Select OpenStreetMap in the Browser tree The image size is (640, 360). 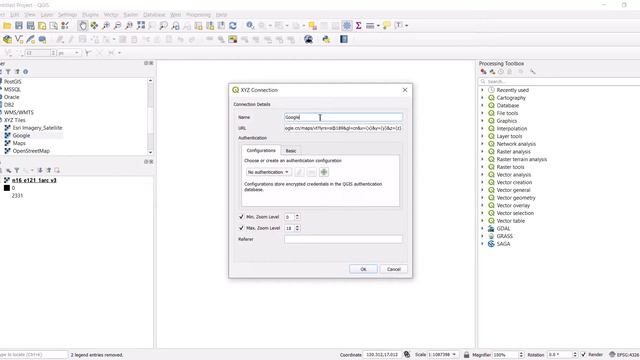tap(31, 151)
